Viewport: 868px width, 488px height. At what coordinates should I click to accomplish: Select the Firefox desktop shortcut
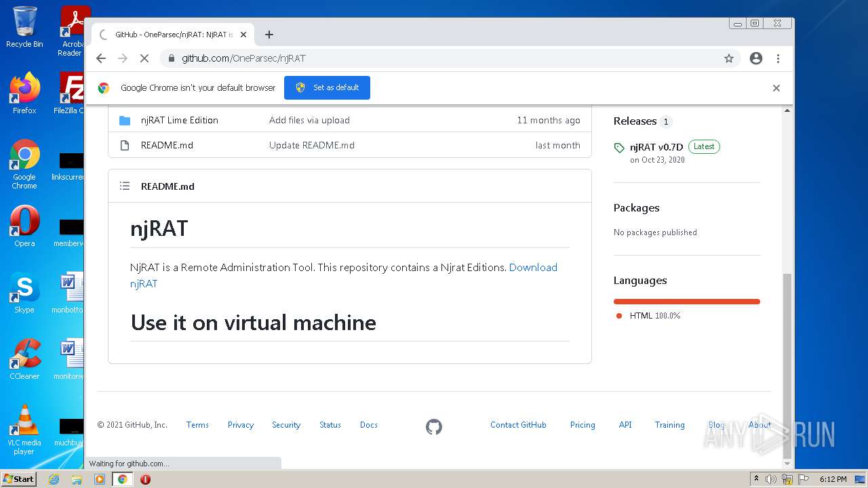tap(24, 94)
